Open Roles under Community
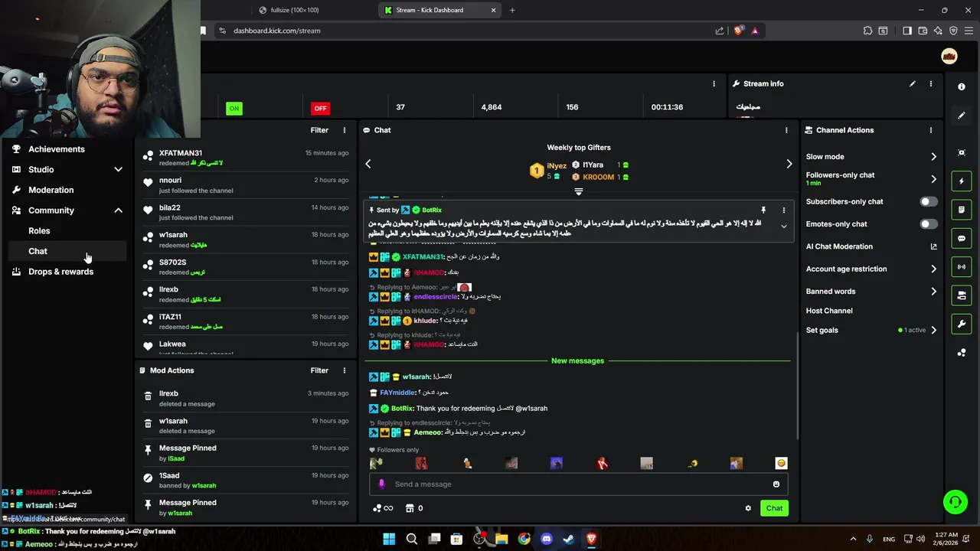The height and width of the screenshot is (551, 980). pos(67,231)
